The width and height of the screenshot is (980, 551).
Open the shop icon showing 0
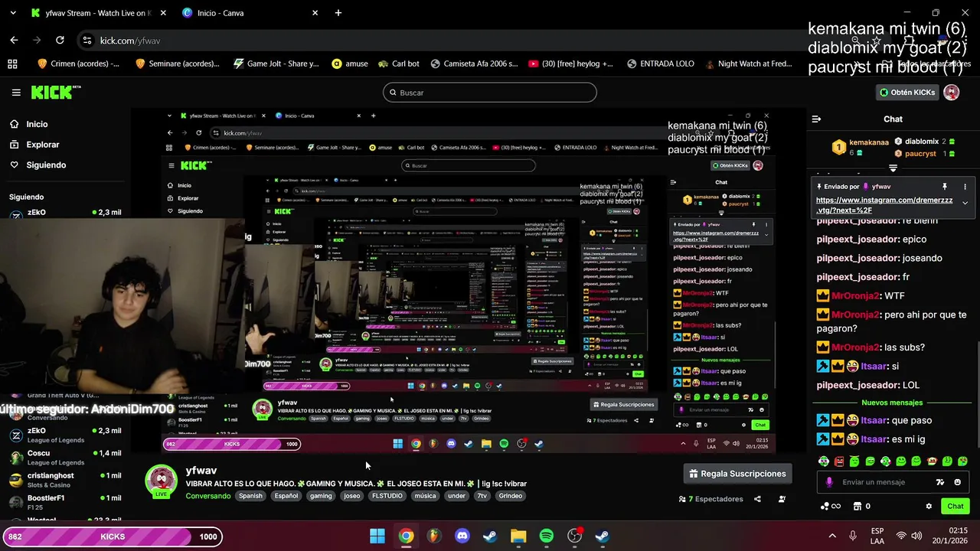click(862, 506)
